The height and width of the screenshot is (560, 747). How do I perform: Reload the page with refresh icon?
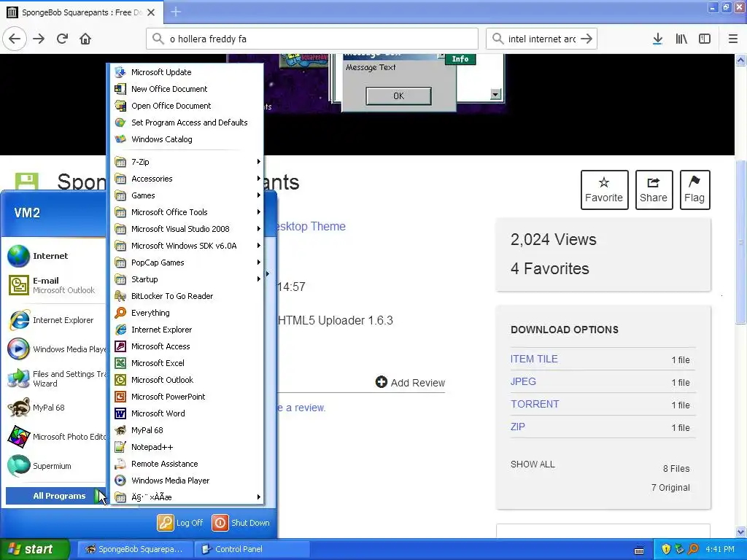pyautogui.click(x=62, y=39)
